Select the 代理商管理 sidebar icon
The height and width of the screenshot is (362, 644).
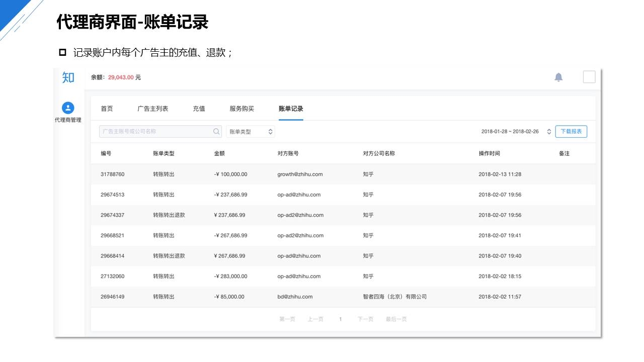[68, 108]
